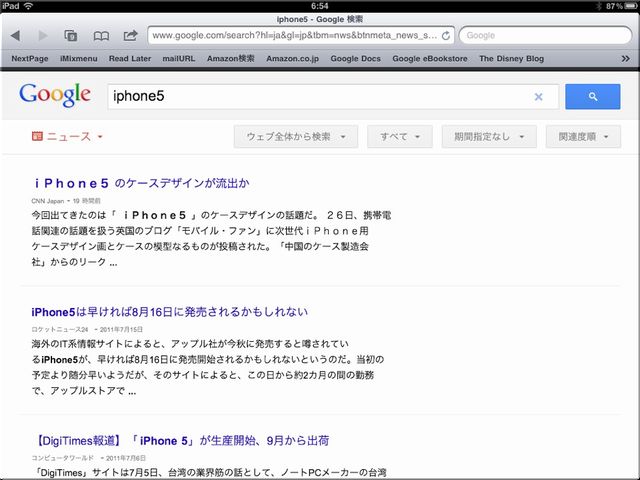Show more bookmarks with the double chevron
Image resolution: width=640 pixels, height=480 pixels.
625,58
